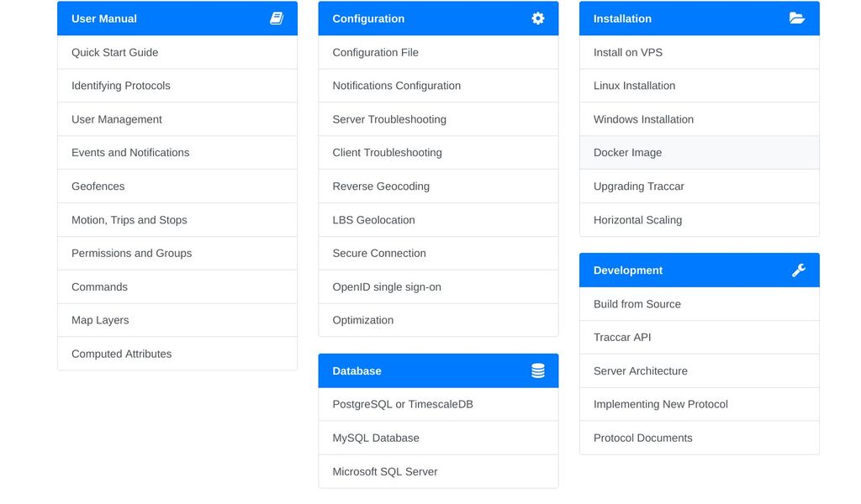This screenshot has height=504, width=861.
Task: Go to Upgrading Traccar page
Action: click(639, 186)
